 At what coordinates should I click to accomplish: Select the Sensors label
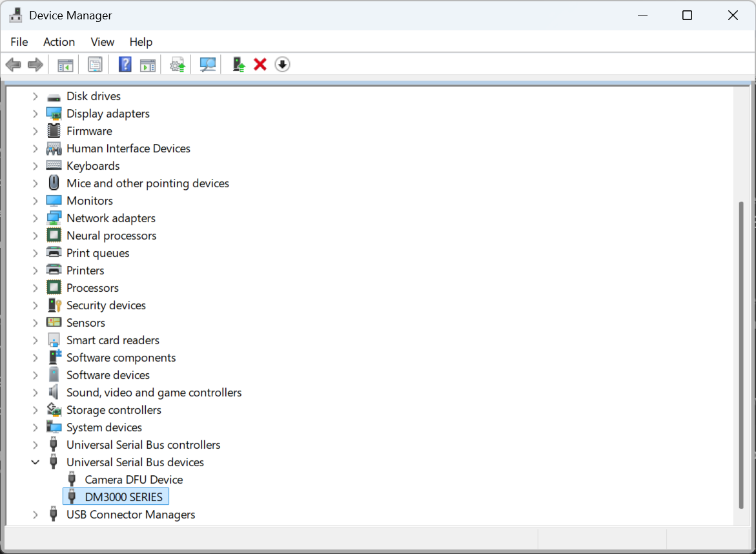click(x=86, y=323)
